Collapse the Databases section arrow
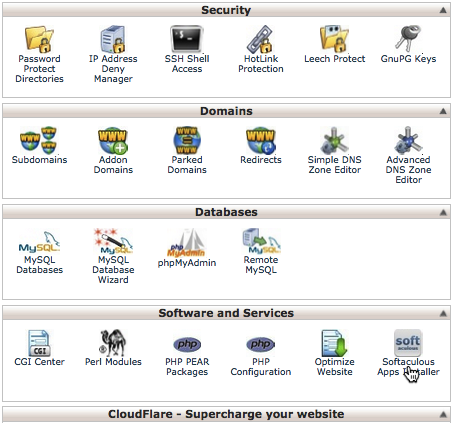451x423 pixels. tap(443, 212)
